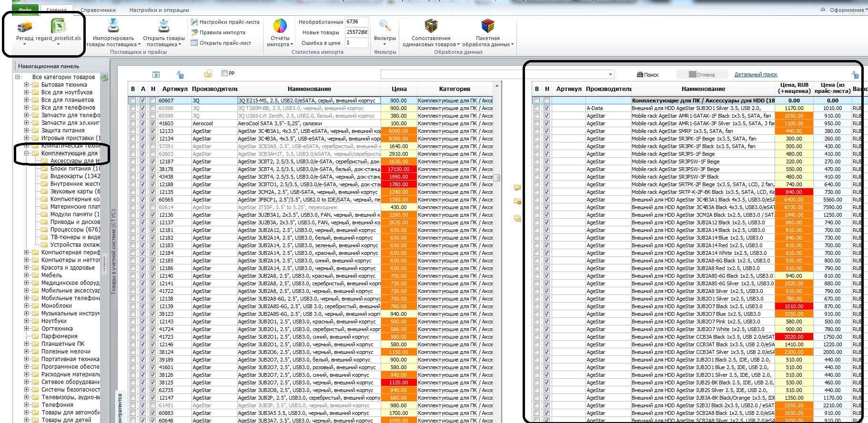Click the Открыть товары поставщика icon
868x423 pixels.
click(164, 25)
